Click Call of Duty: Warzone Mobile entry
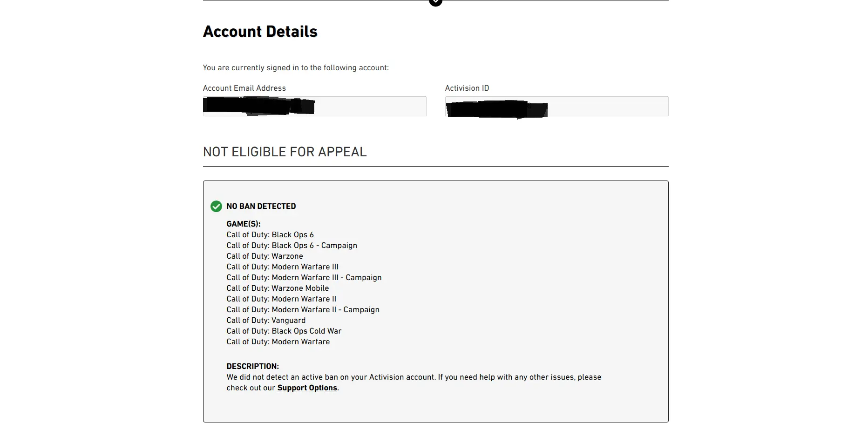 click(x=278, y=288)
